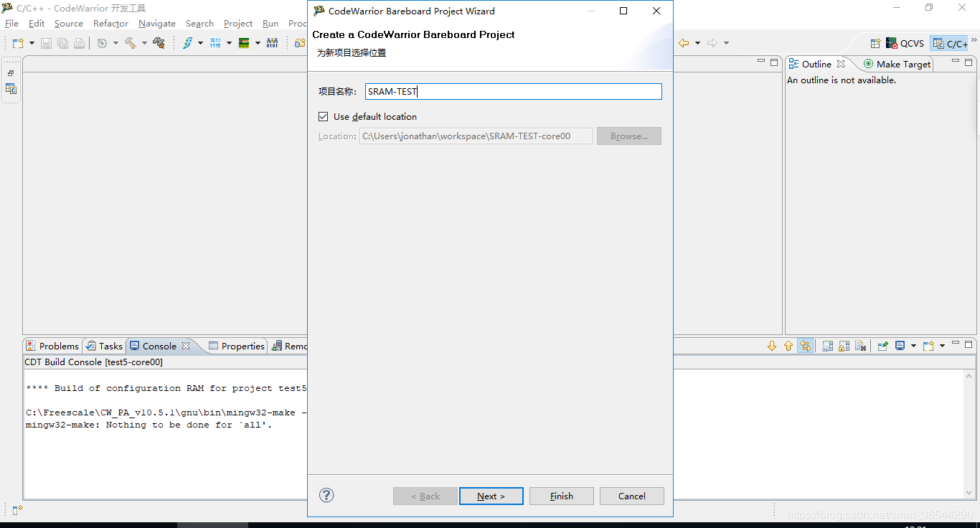Click the binary 1011 toolbar icon
The image size is (980, 528).
point(215,43)
